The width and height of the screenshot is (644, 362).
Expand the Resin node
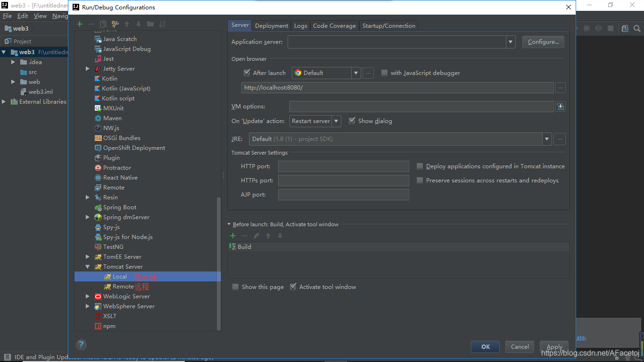click(88, 197)
